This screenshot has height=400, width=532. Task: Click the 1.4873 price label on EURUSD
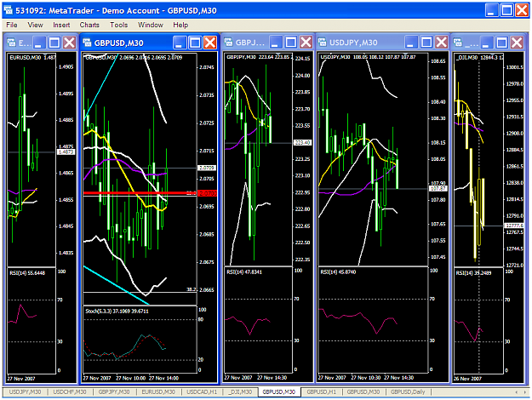pyautogui.click(x=66, y=152)
